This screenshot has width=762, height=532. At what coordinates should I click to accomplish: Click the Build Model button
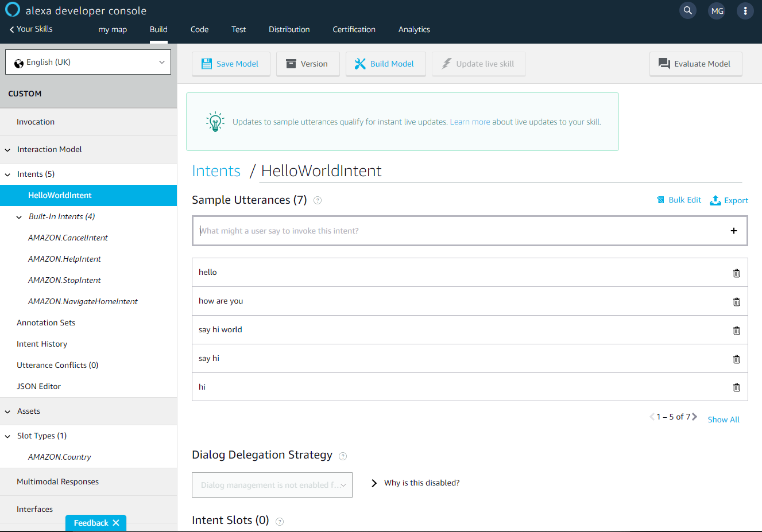pyautogui.click(x=385, y=64)
